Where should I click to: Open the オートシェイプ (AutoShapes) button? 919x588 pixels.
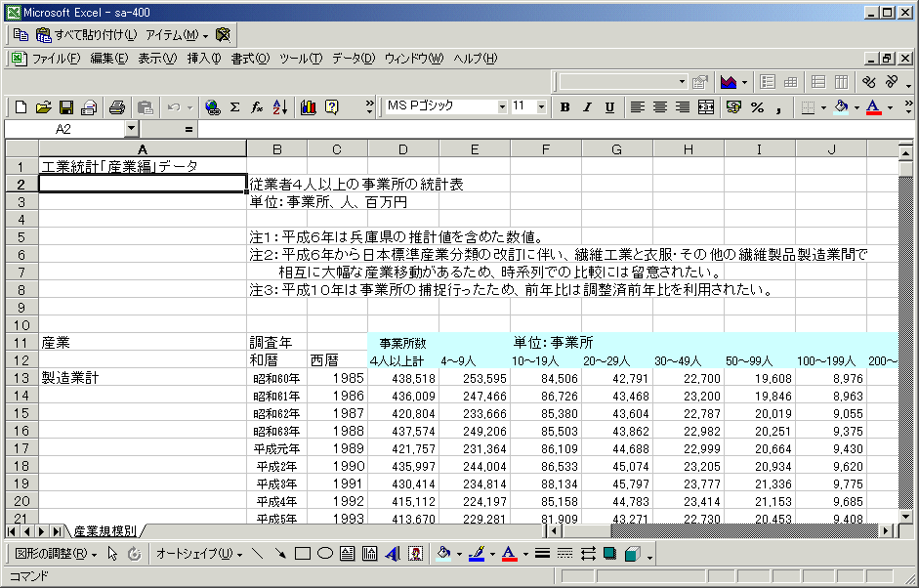pos(199,554)
